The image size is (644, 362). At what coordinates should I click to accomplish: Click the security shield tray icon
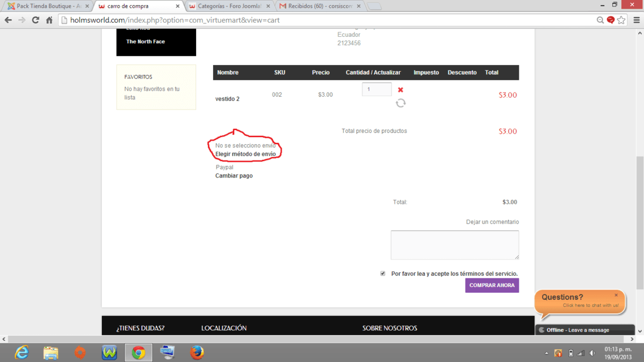pos(558,353)
